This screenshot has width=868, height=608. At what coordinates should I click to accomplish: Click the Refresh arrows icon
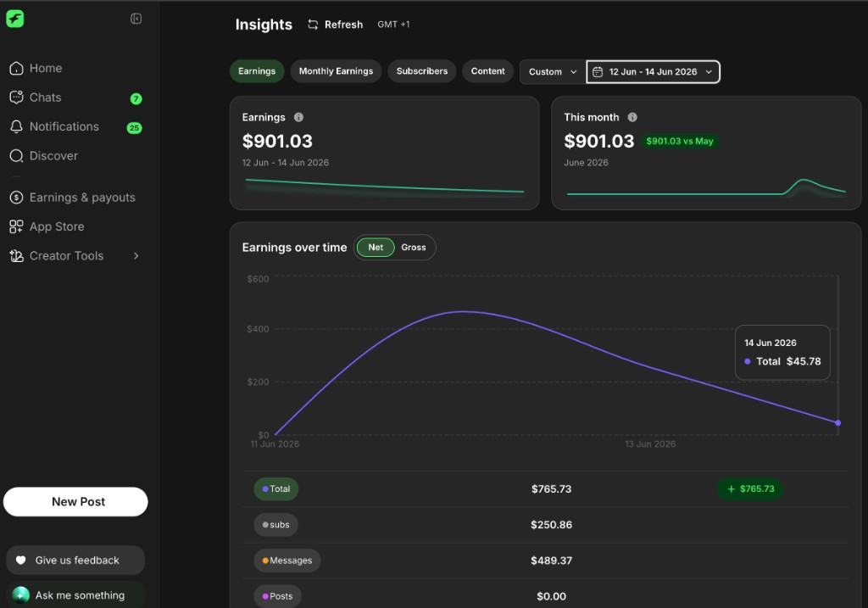[313, 25]
